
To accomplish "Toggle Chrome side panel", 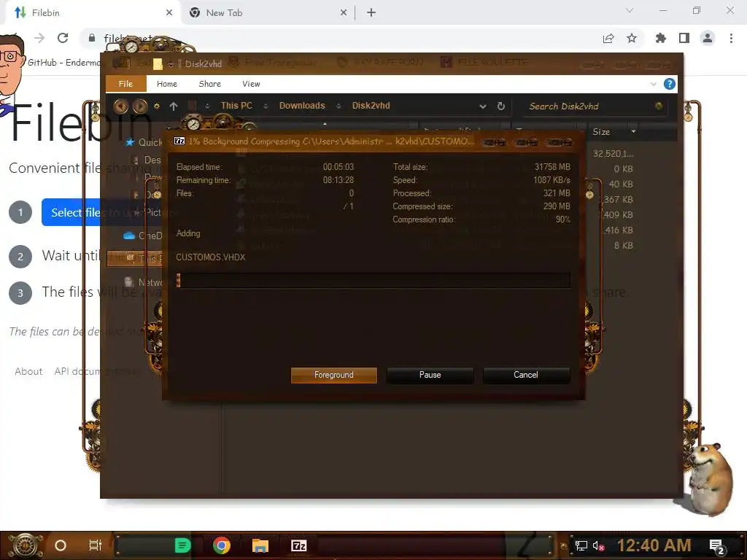I will pos(684,38).
